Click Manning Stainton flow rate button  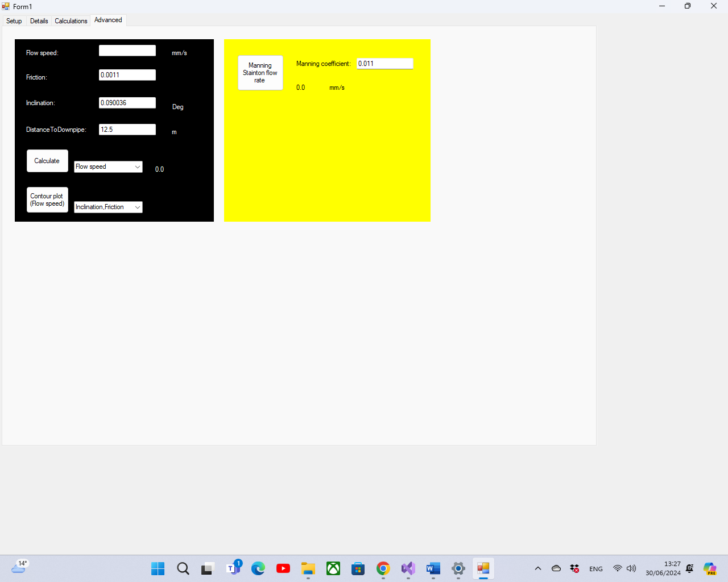pyautogui.click(x=260, y=73)
